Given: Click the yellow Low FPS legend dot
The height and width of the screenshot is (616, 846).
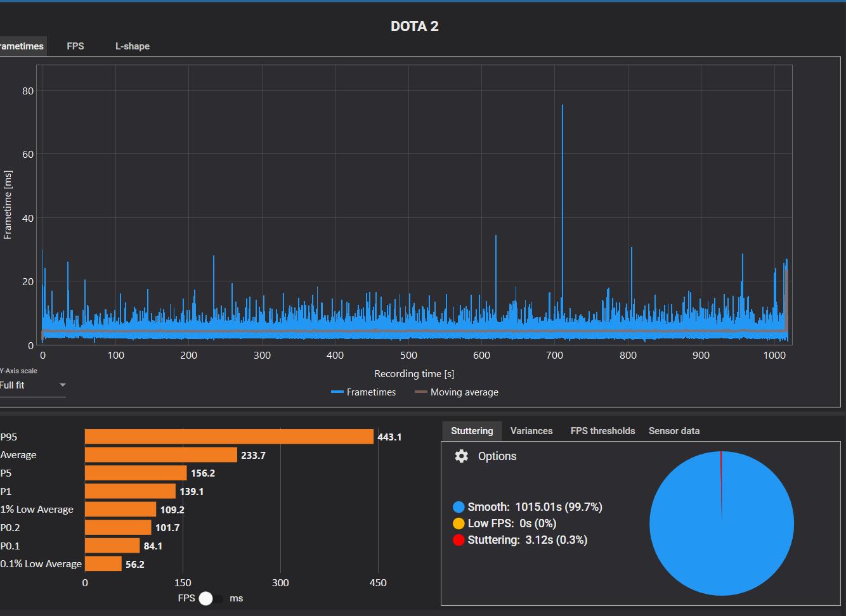Looking at the screenshot, I should click(x=459, y=523).
